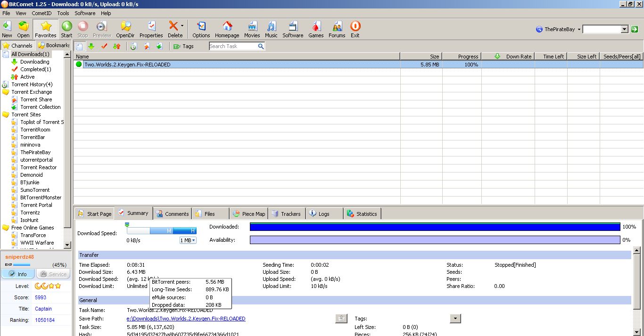Select the Torrent Sites folder in sidebar
Image resolution: width=644 pixels, height=336 pixels.
pyautogui.click(x=26, y=115)
